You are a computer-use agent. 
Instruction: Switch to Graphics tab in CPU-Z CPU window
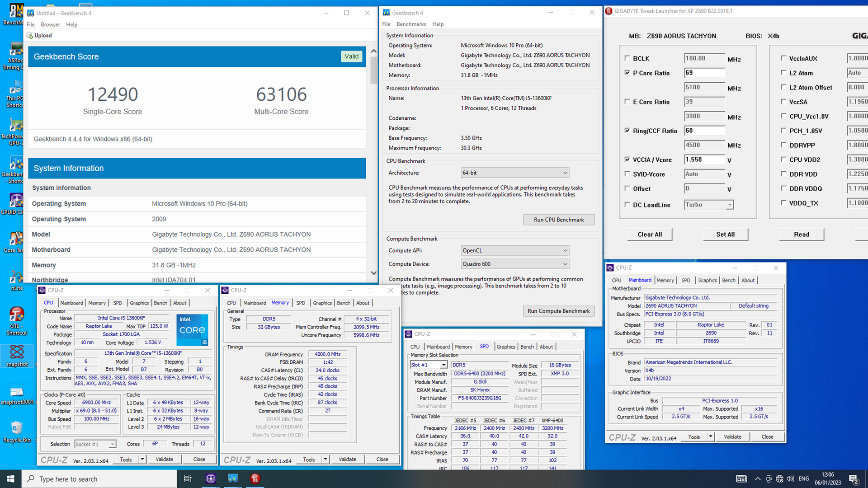(139, 303)
